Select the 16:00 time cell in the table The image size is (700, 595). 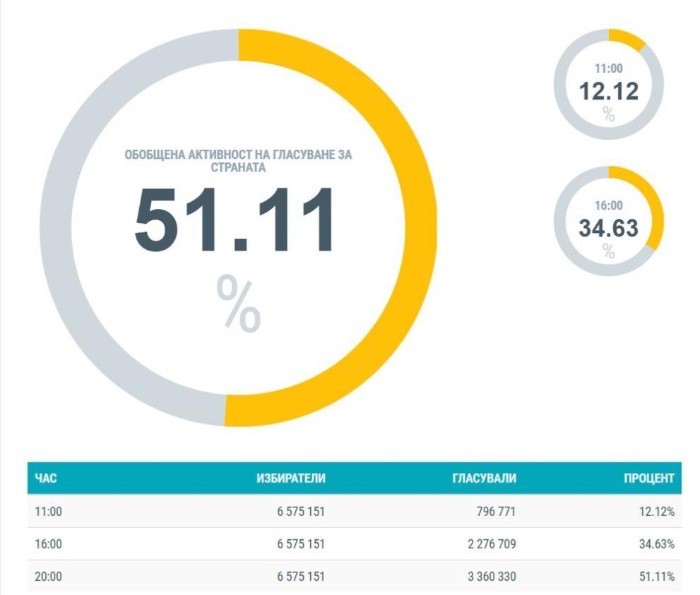point(49,544)
